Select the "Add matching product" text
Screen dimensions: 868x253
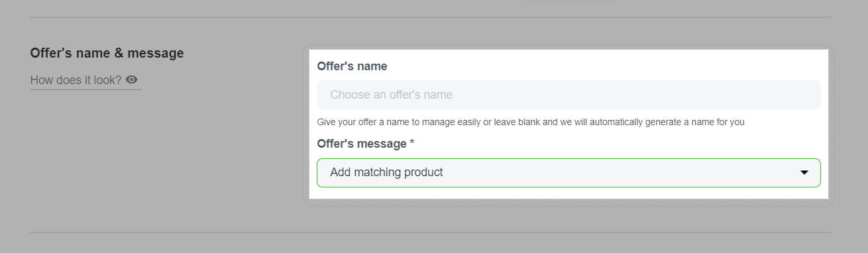coord(386,173)
